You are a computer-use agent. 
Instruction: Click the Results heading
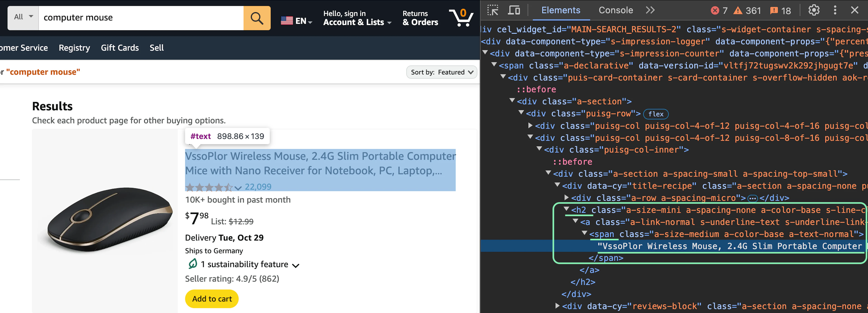coord(52,106)
